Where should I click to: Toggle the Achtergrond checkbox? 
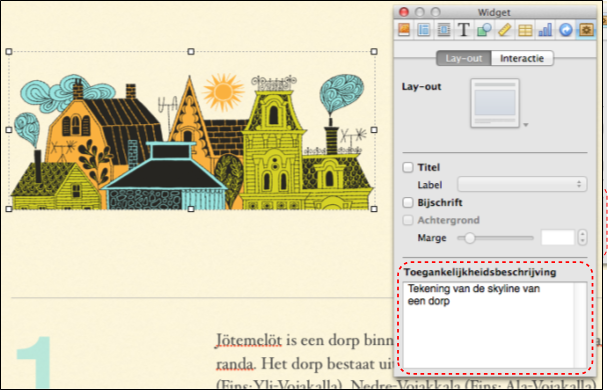pyautogui.click(x=408, y=220)
